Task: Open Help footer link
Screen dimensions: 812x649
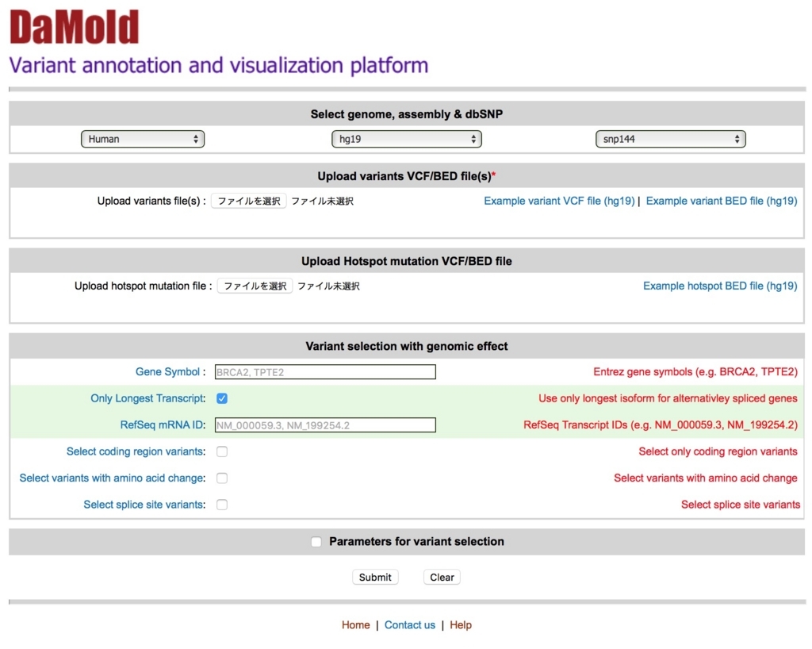Action: [461, 625]
